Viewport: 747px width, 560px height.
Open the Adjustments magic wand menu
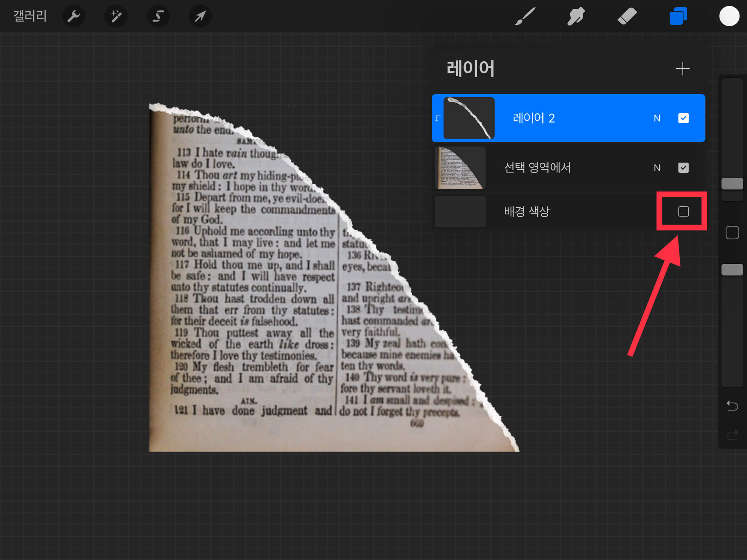[116, 16]
